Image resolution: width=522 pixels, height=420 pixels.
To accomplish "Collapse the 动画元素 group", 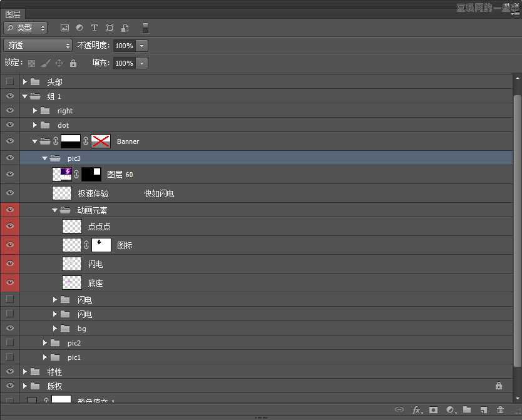I will click(x=55, y=211).
